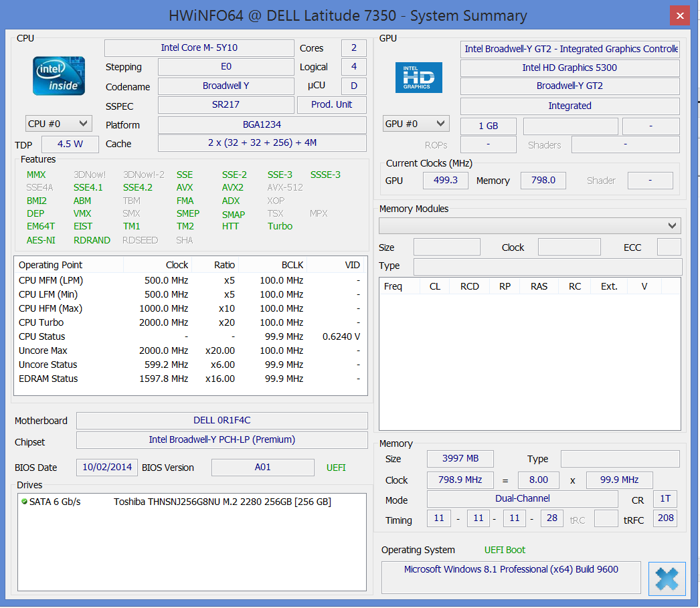The width and height of the screenshot is (700, 608).
Task: Click the Integrated GPU type field
Action: point(570,106)
